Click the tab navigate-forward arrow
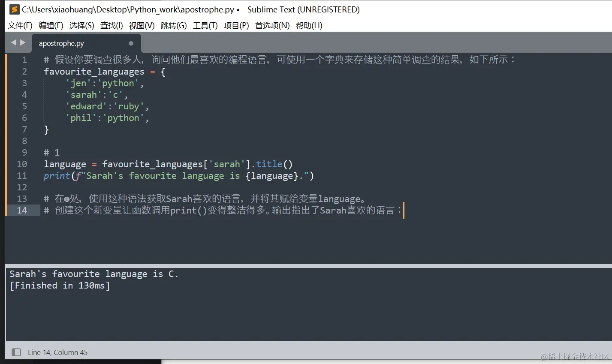612x364 pixels. [23, 42]
